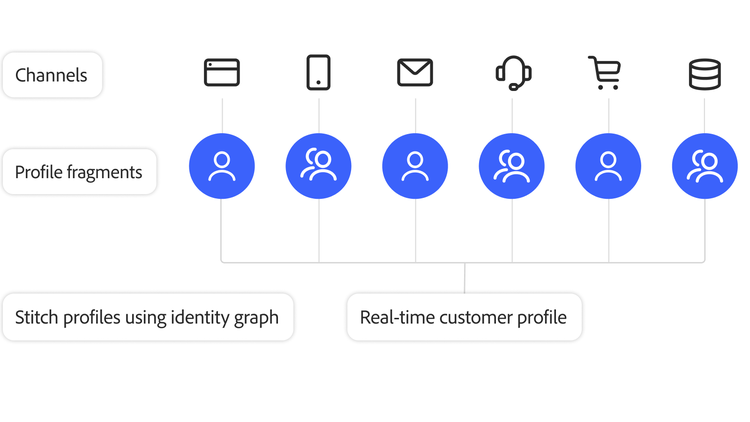Click Stitch profiles using identity graph label
Image resolution: width=750 pixels, height=422 pixels.
click(147, 318)
